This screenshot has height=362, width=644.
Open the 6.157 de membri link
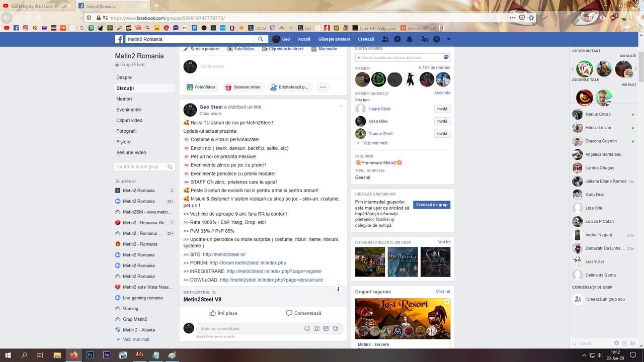[x=435, y=67]
